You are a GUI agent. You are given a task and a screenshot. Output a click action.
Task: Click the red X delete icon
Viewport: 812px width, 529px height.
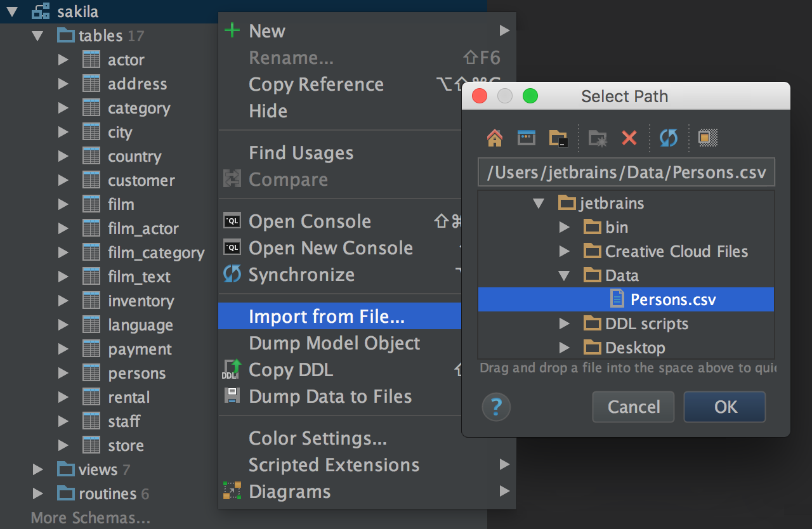[x=629, y=138]
